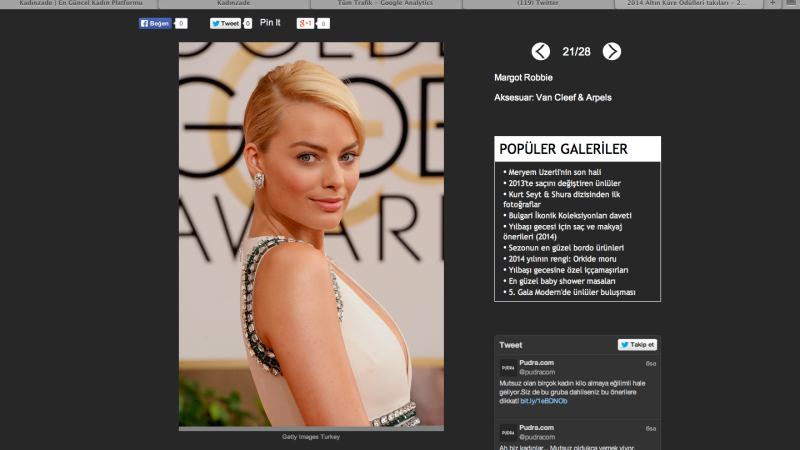Share with the Tweet button
Screen dimensions: 800x450
pyautogui.click(x=225, y=23)
